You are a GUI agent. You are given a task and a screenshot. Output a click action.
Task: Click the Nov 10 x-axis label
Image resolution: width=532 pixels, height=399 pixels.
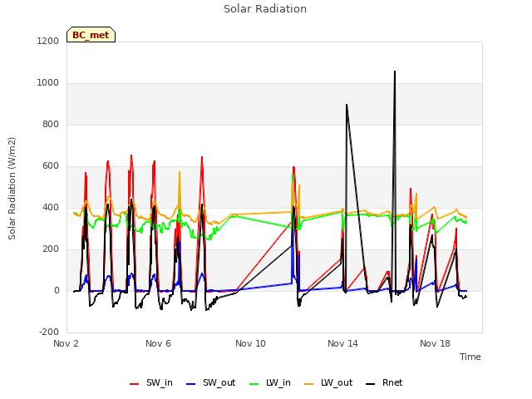coord(250,343)
